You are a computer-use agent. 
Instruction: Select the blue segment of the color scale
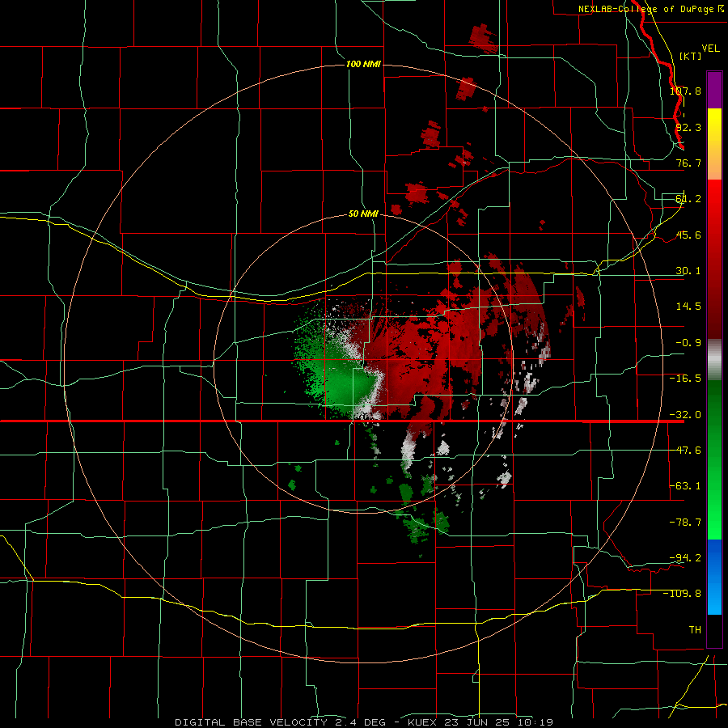714,577
